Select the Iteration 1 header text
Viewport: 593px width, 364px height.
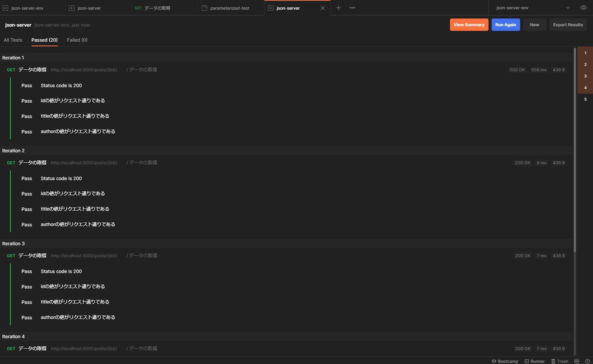click(x=13, y=58)
